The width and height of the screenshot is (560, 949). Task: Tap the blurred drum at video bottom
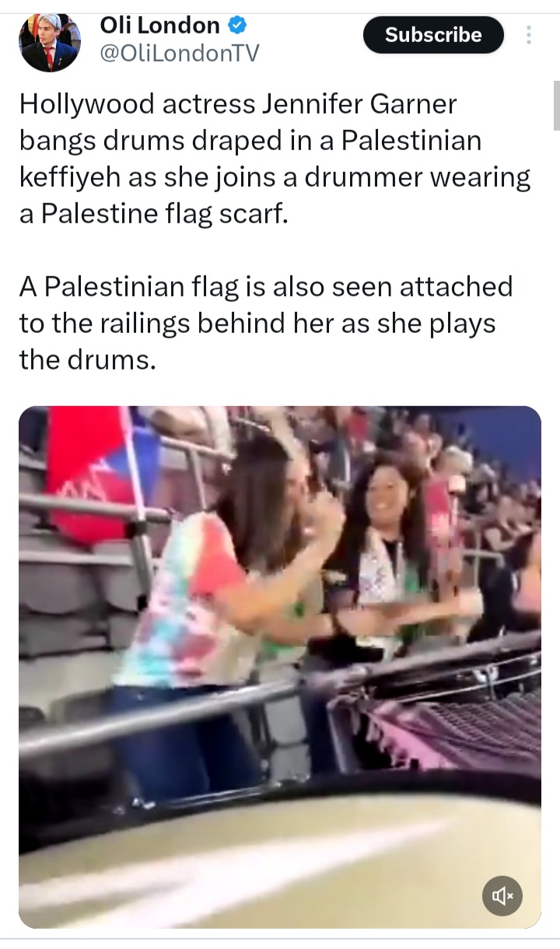coord(280,863)
